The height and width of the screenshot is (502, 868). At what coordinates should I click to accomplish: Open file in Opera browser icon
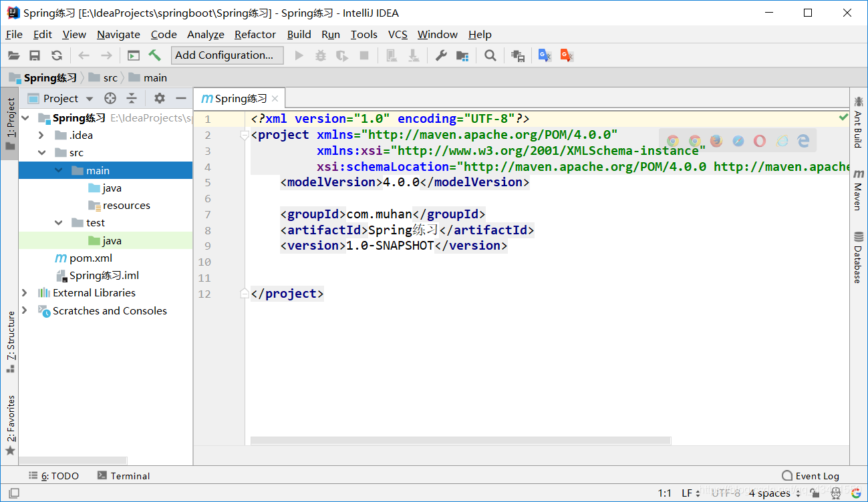coord(760,141)
